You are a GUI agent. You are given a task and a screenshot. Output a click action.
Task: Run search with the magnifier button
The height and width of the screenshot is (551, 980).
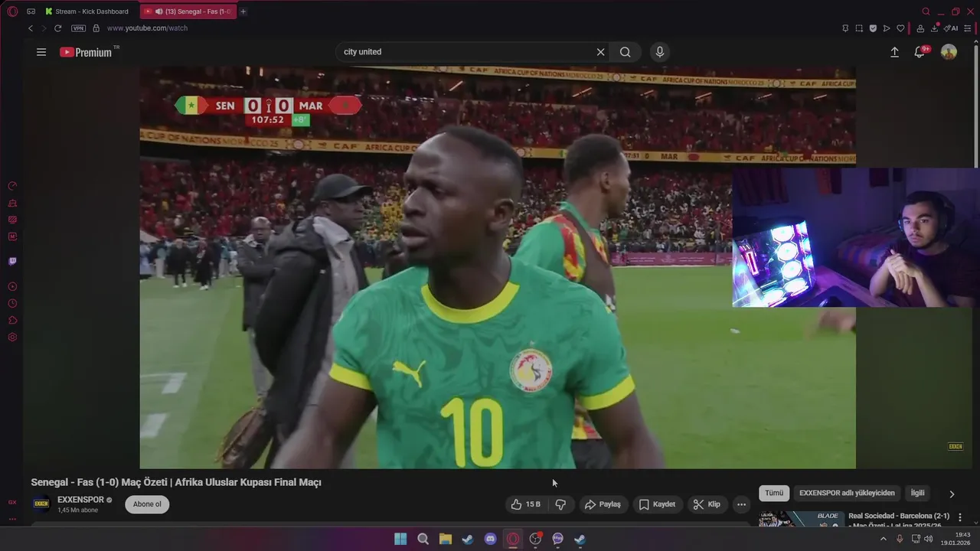tap(626, 52)
